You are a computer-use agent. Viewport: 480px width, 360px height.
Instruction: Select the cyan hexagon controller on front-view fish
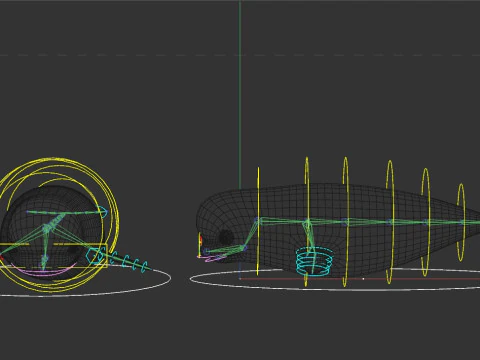click(93, 256)
